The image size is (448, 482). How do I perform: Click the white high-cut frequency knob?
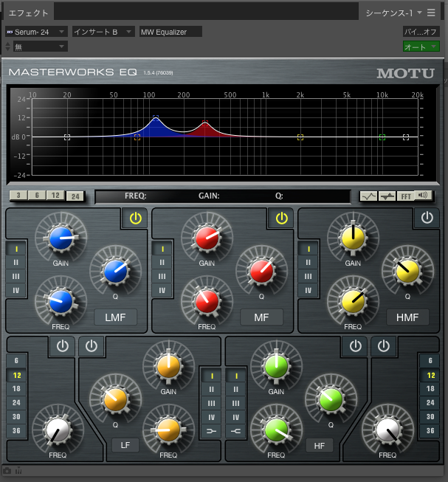pyautogui.click(x=387, y=430)
